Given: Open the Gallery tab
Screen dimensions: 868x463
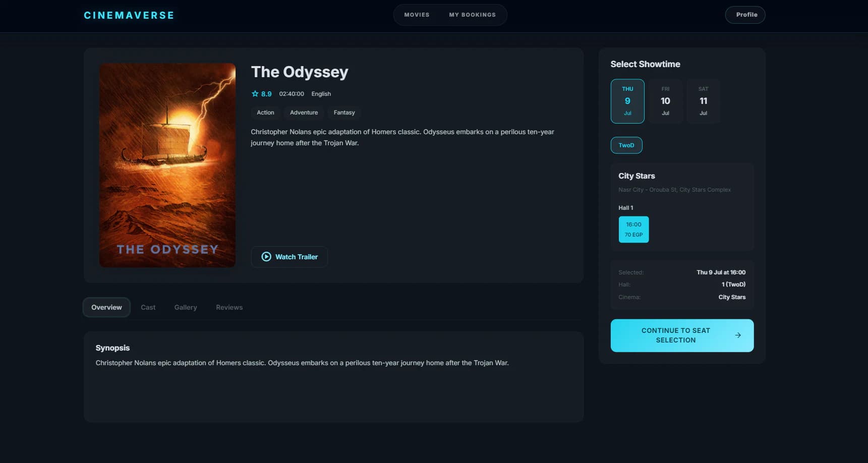Looking at the screenshot, I should 186,307.
